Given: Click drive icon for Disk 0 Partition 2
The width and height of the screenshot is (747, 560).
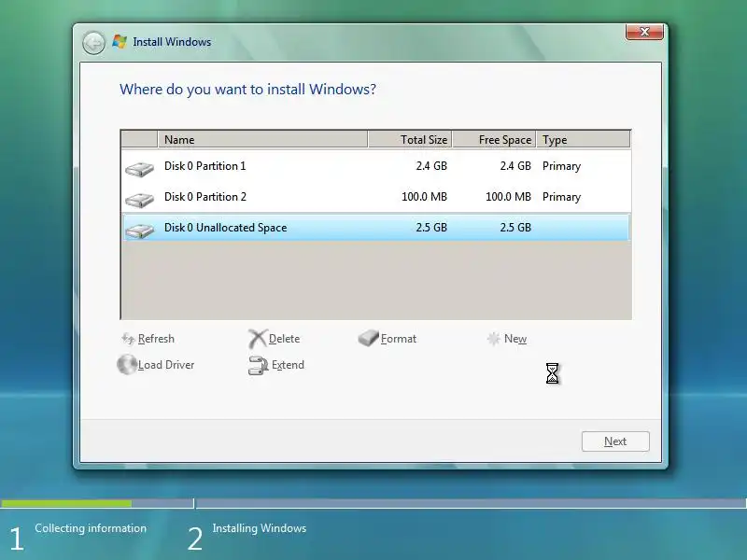Looking at the screenshot, I should (x=139, y=200).
